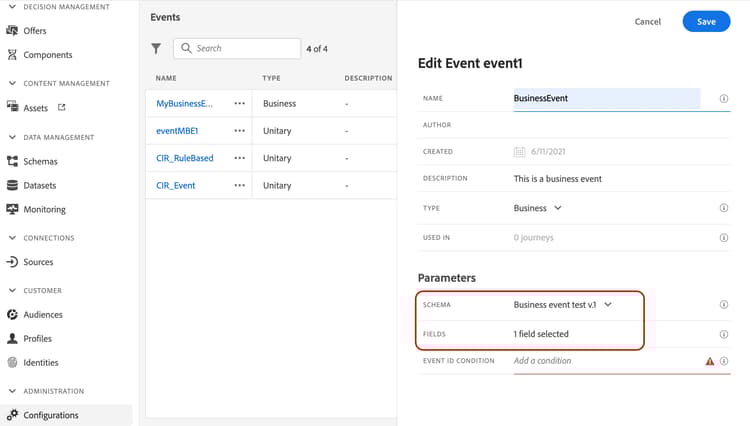This screenshot has width=750, height=426.
Task: Collapse the Content Management section
Action: [12, 83]
